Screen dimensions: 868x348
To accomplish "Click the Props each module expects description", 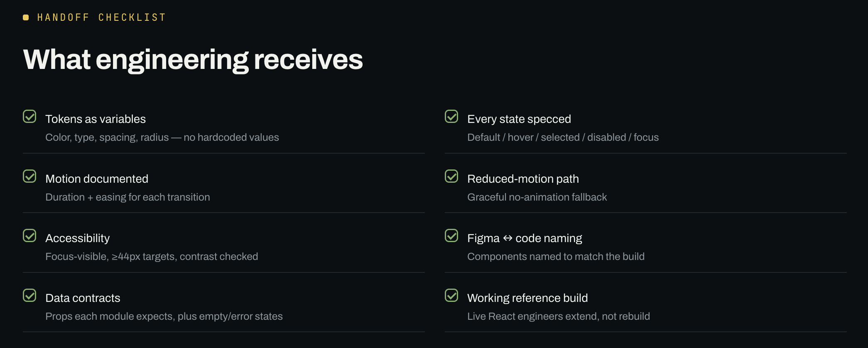I will pos(164,316).
